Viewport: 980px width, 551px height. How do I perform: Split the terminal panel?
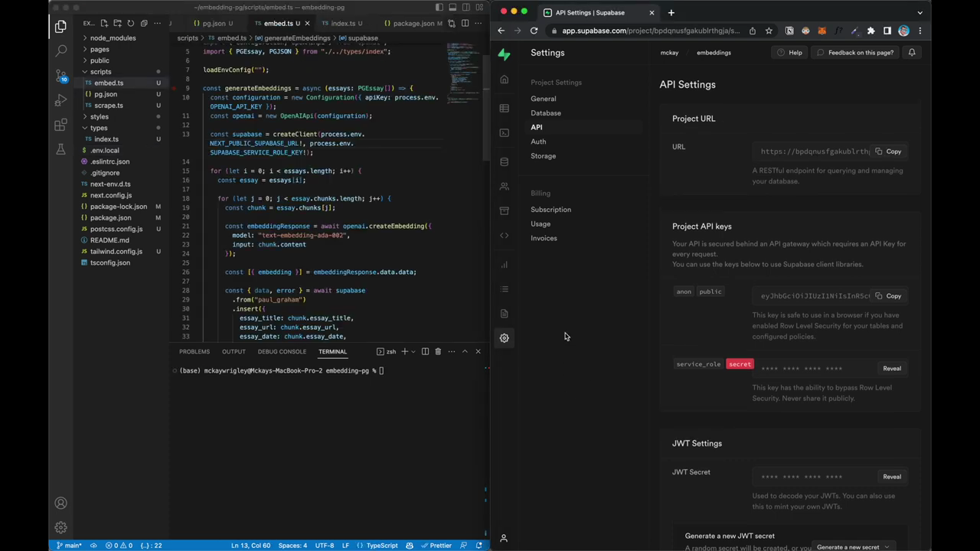click(x=425, y=351)
